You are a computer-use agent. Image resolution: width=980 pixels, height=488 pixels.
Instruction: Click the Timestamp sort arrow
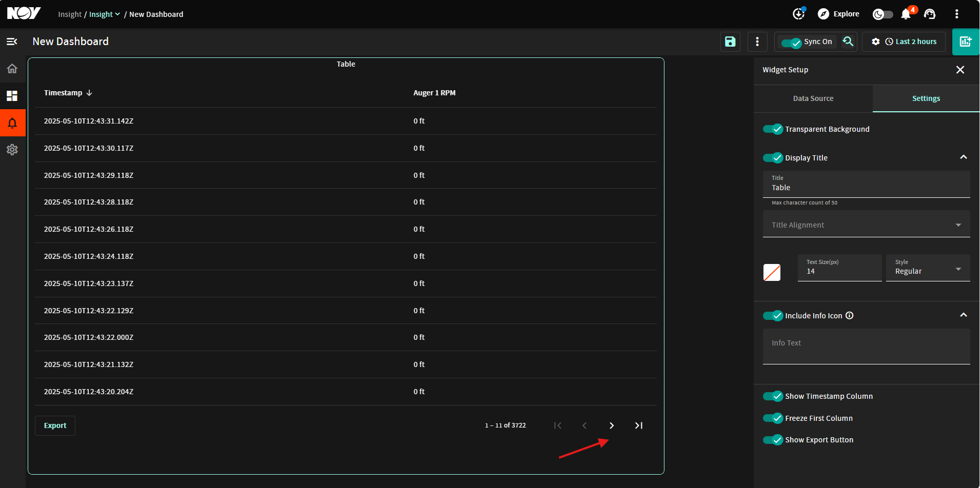point(89,93)
